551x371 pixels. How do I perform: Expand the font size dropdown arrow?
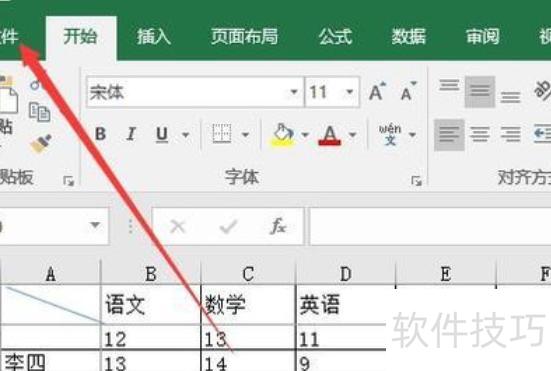(x=350, y=92)
